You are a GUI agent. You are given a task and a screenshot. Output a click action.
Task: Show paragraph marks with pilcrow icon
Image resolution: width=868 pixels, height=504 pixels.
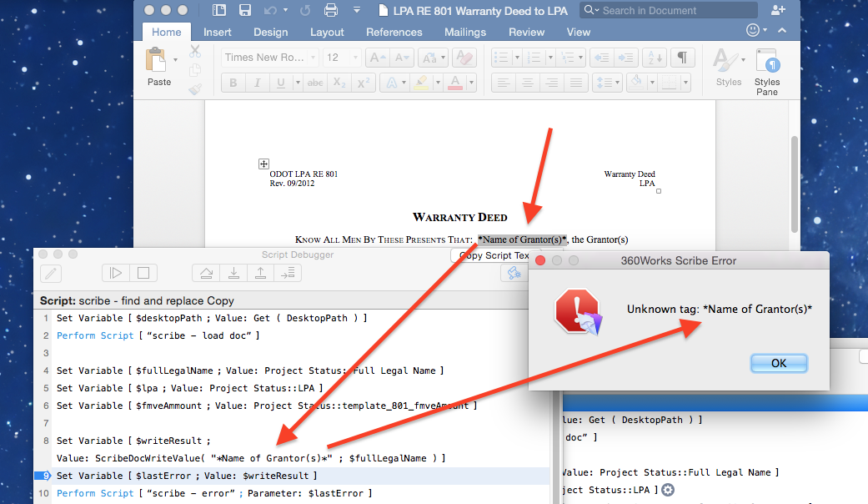[683, 57]
